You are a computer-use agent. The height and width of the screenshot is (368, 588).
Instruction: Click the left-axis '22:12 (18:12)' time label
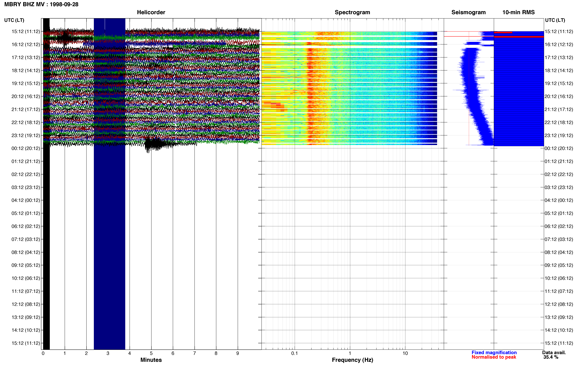coord(26,122)
